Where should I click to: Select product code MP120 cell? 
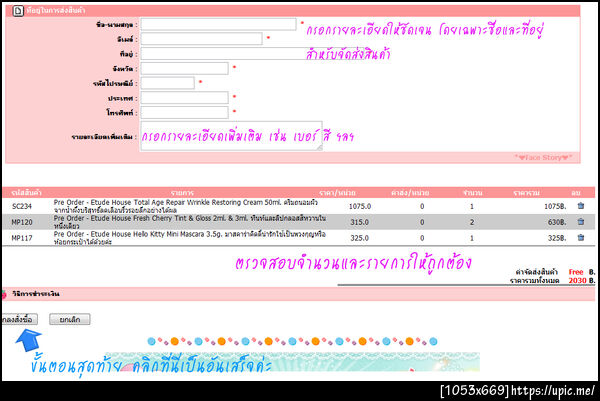pos(22,222)
